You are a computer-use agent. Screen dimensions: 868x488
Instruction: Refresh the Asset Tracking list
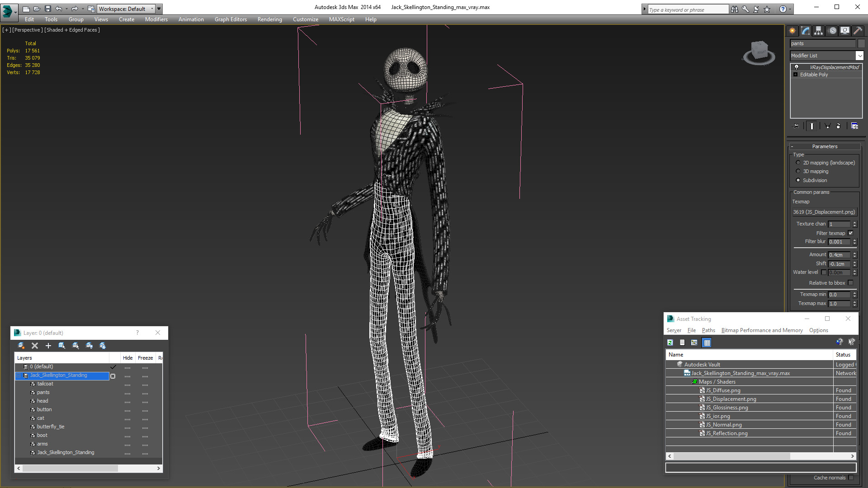(670, 343)
